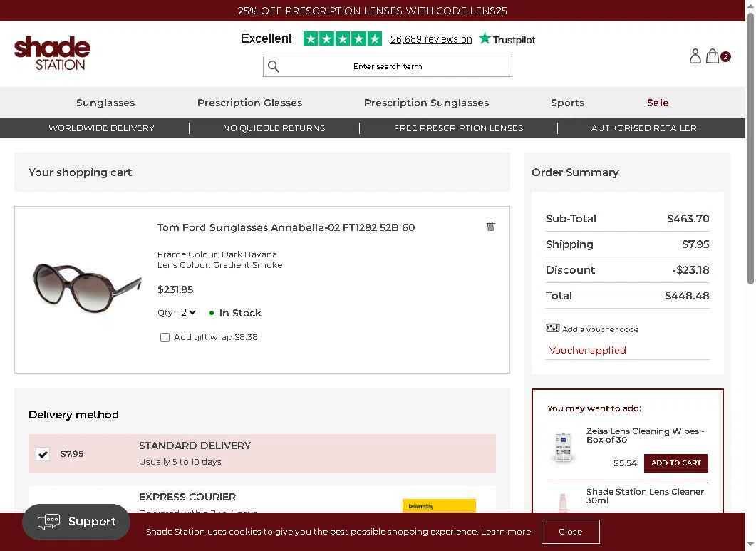Click the Shade Station logo
The image size is (756, 551).
[x=52, y=53]
